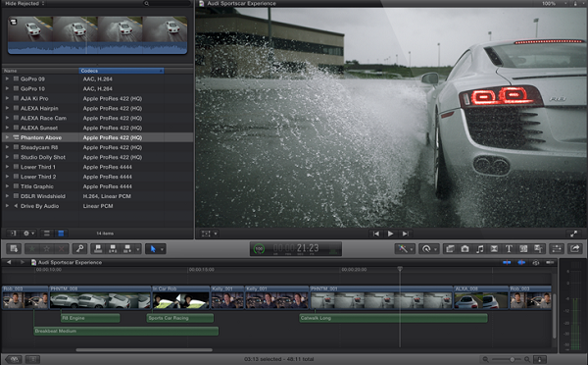This screenshot has width=588, height=365.
Task: Toggle timeline snapping
Action: click(550, 263)
